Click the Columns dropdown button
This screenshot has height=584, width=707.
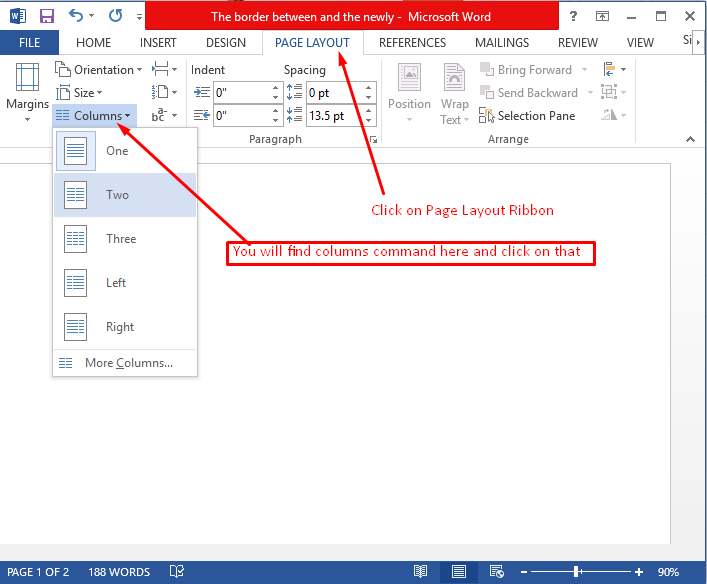(x=94, y=115)
